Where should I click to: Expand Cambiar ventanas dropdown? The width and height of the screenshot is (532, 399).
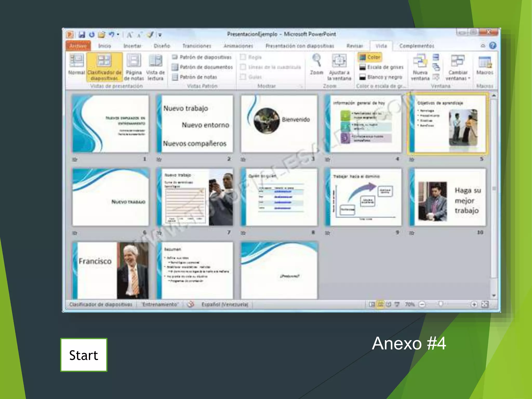pyautogui.click(x=458, y=67)
